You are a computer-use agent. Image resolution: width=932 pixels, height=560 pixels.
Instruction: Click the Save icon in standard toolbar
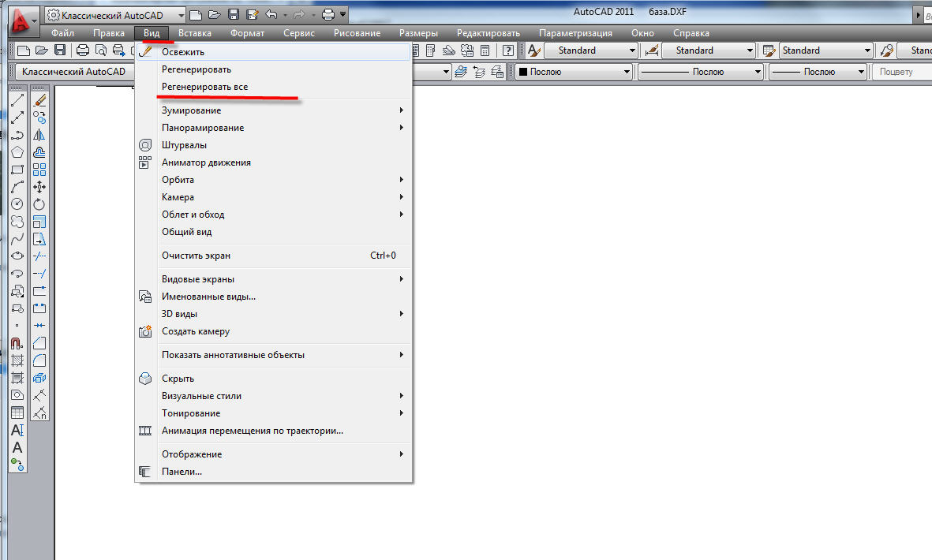click(60, 50)
